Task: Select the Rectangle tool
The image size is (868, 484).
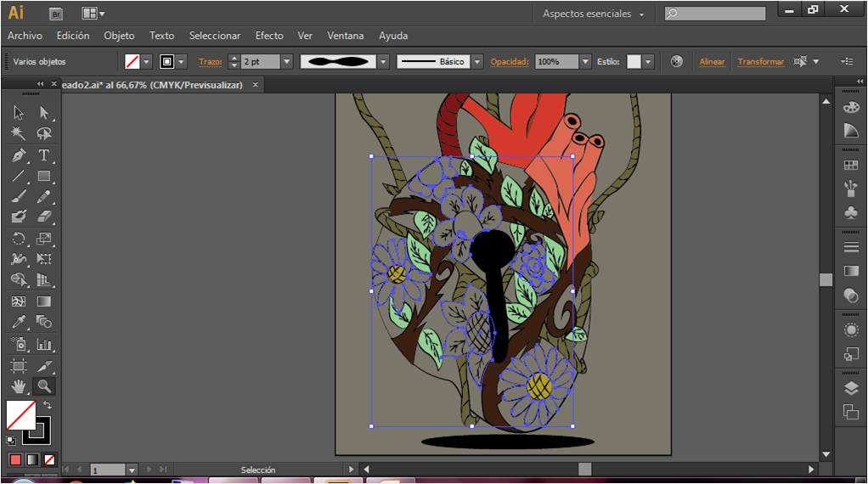Action: coord(44,177)
